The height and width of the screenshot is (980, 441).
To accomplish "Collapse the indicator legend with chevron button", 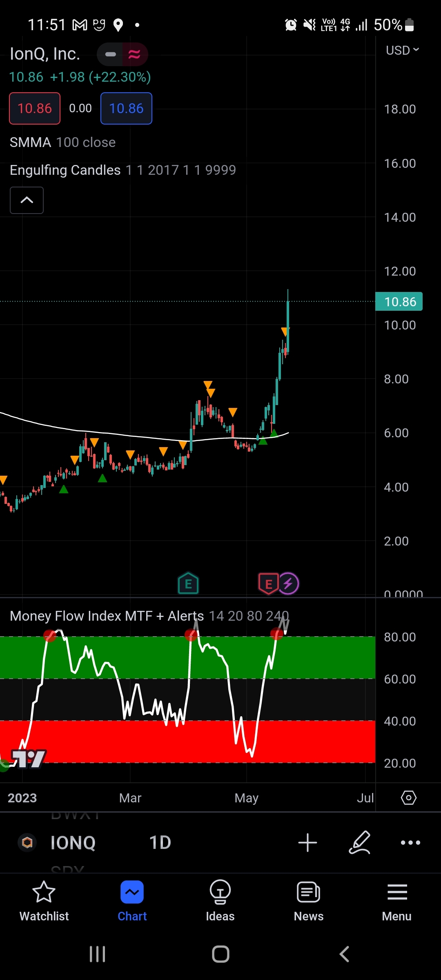I will pyautogui.click(x=27, y=200).
